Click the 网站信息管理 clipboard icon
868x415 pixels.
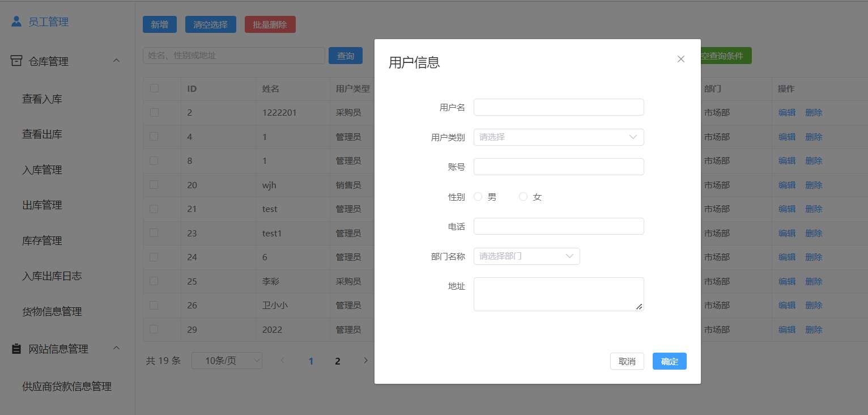point(16,349)
